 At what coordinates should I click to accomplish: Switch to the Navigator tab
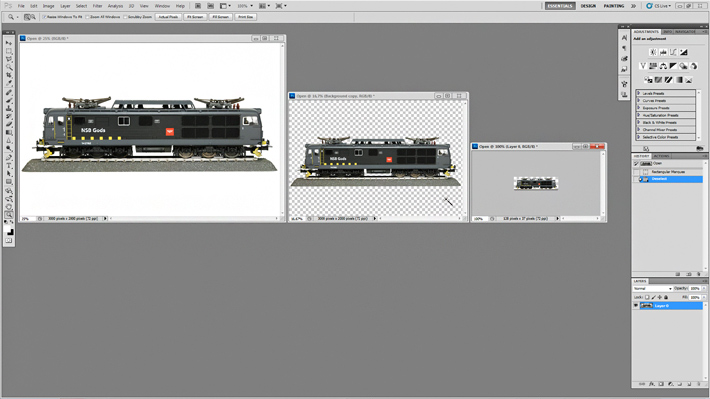point(685,32)
